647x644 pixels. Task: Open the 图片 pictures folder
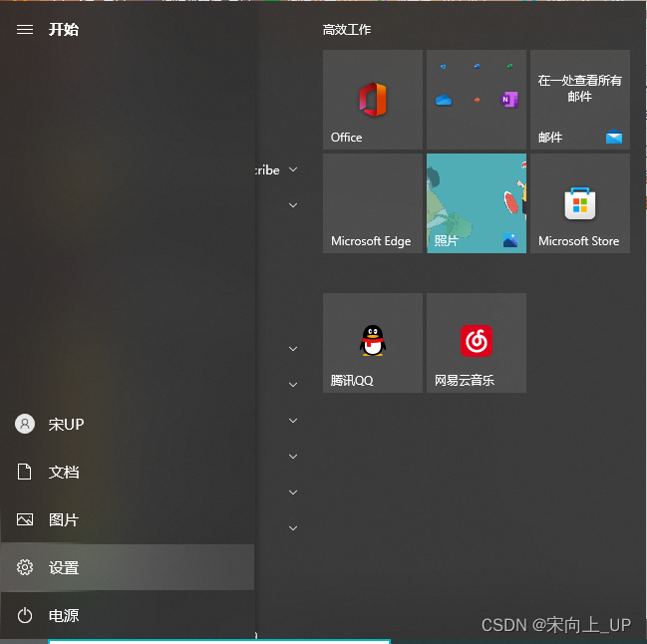coord(127,519)
